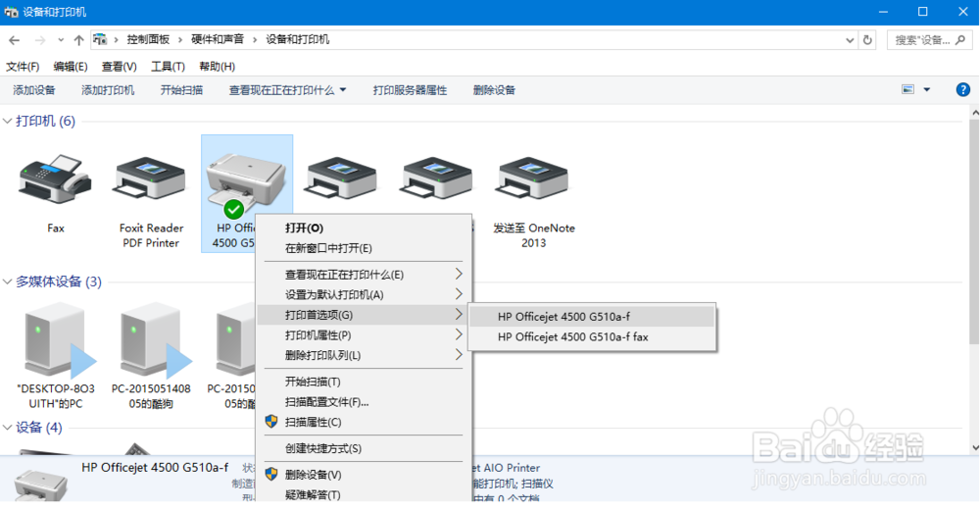
Task: Open the 文件(F) menu
Action: (x=23, y=67)
